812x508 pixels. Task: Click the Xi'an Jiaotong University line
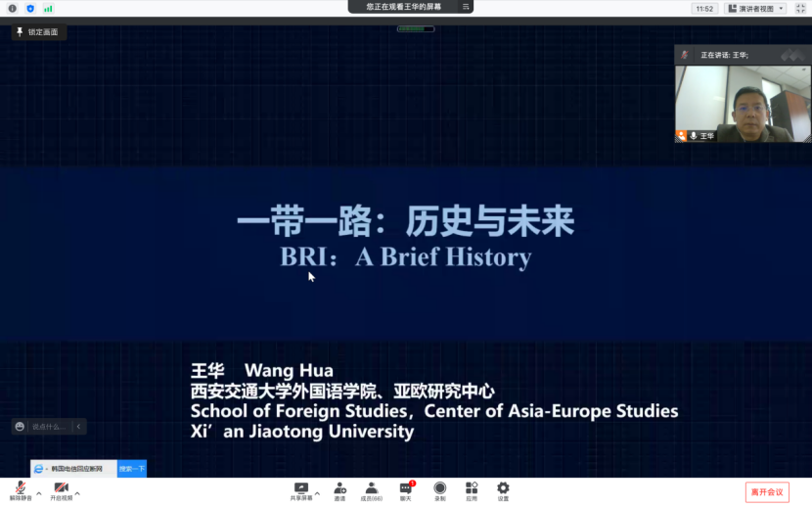(302, 432)
